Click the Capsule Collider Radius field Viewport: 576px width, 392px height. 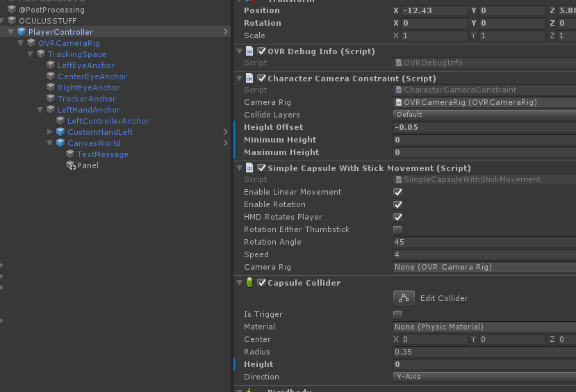pyautogui.click(x=484, y=352)
